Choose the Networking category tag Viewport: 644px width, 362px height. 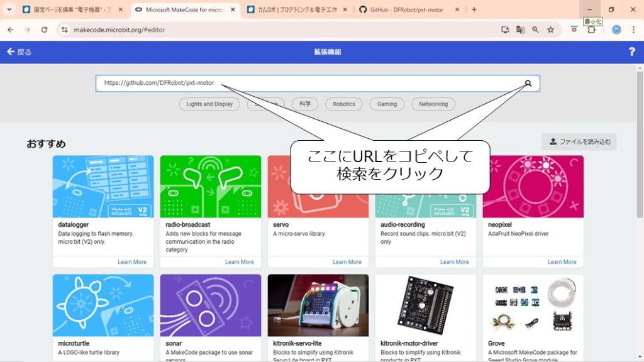pyautogui.click(x=433, y=104)
